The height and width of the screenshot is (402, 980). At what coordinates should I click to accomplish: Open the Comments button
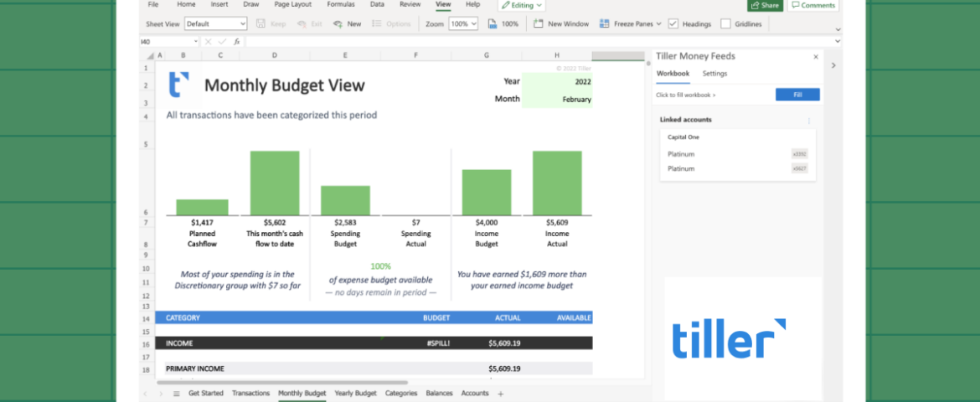(x=812, y=5)
